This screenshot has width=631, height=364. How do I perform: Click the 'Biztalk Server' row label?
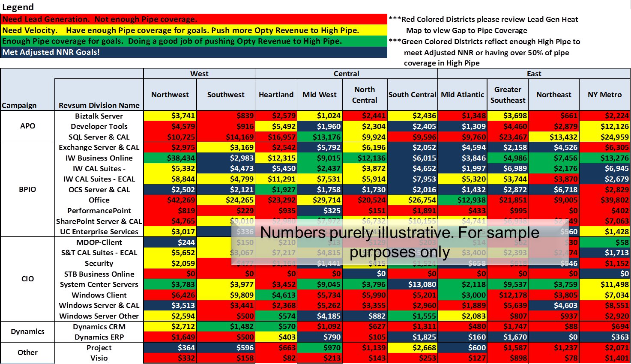[99, 116]
